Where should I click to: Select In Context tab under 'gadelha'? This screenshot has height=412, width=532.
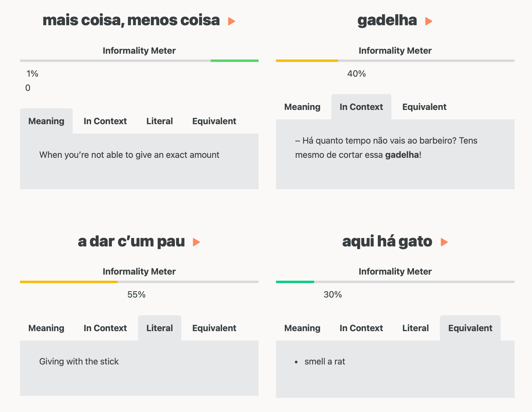(361, 107)
